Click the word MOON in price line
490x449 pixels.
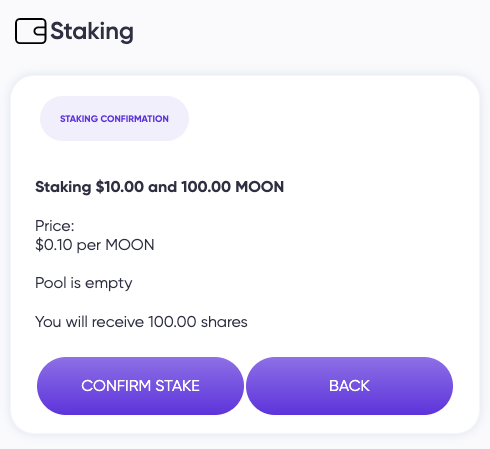130,245
